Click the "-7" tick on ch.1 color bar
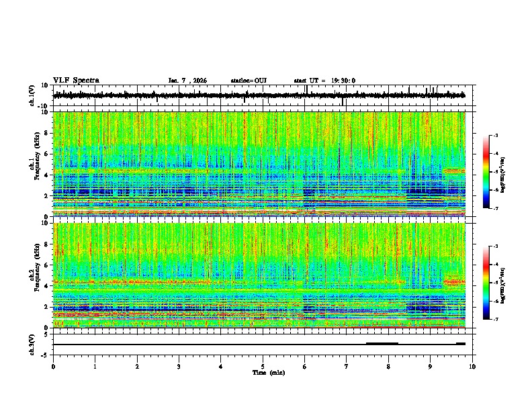 point(495,209)
